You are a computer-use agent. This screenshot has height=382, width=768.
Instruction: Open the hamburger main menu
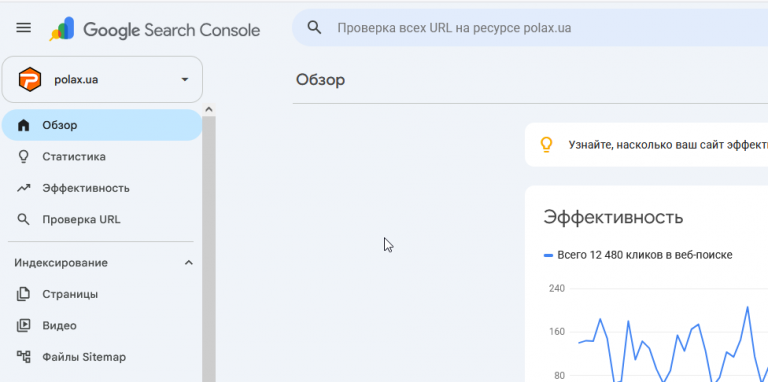(x=24, y=27)
